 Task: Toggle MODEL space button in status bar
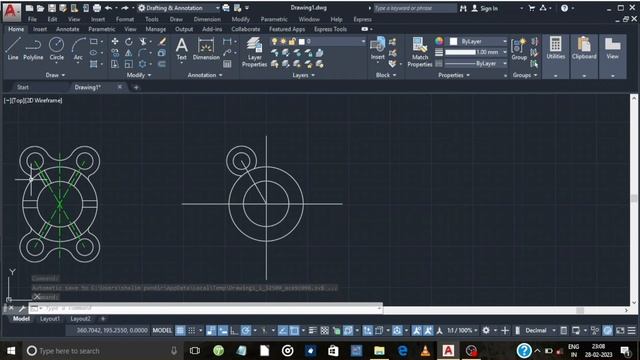(x=162, y=330)
